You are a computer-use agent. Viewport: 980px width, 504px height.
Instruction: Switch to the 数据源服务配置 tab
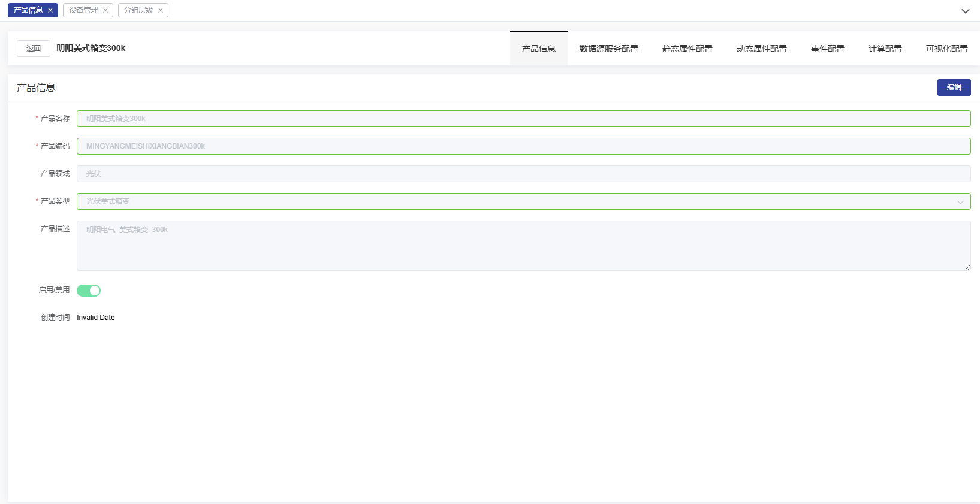tap(608, 49)
